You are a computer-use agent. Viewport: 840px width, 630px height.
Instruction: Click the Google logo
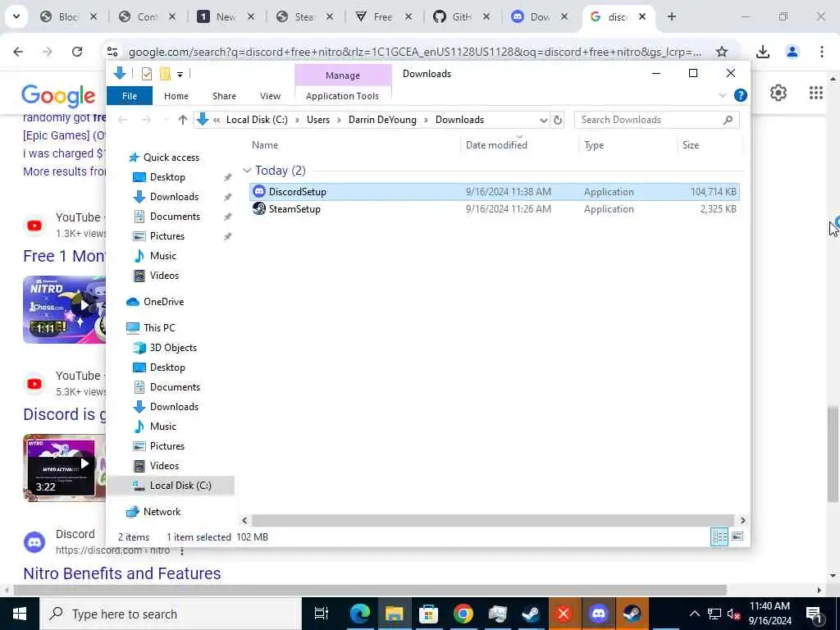(x=58, y=95)
